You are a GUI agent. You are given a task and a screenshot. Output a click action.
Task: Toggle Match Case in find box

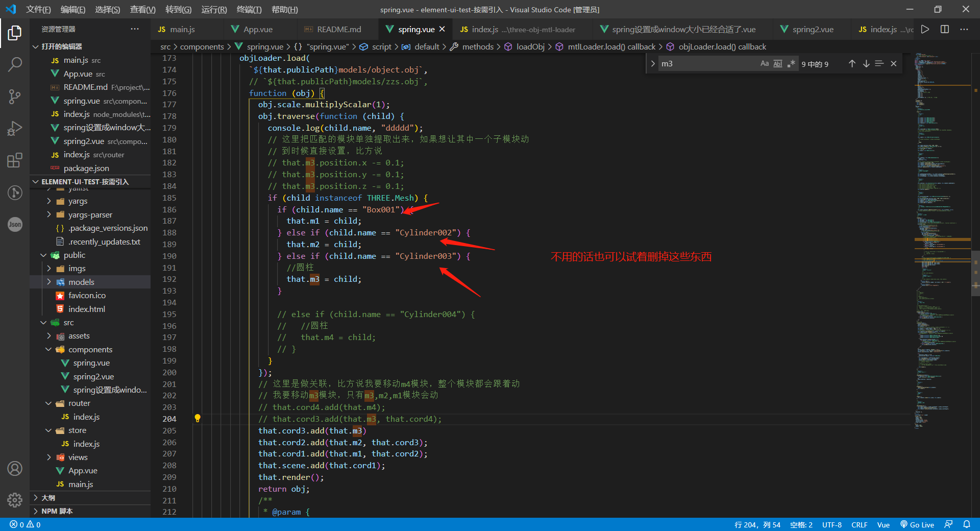(764, 63)
